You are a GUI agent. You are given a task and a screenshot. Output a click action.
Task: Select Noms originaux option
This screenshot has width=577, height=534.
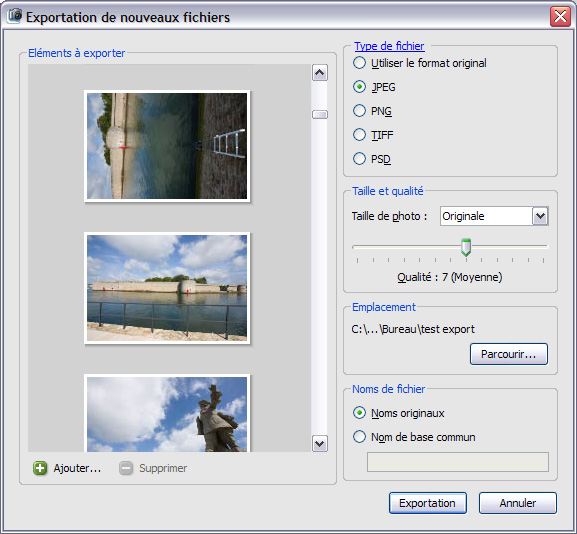[399, 413]
